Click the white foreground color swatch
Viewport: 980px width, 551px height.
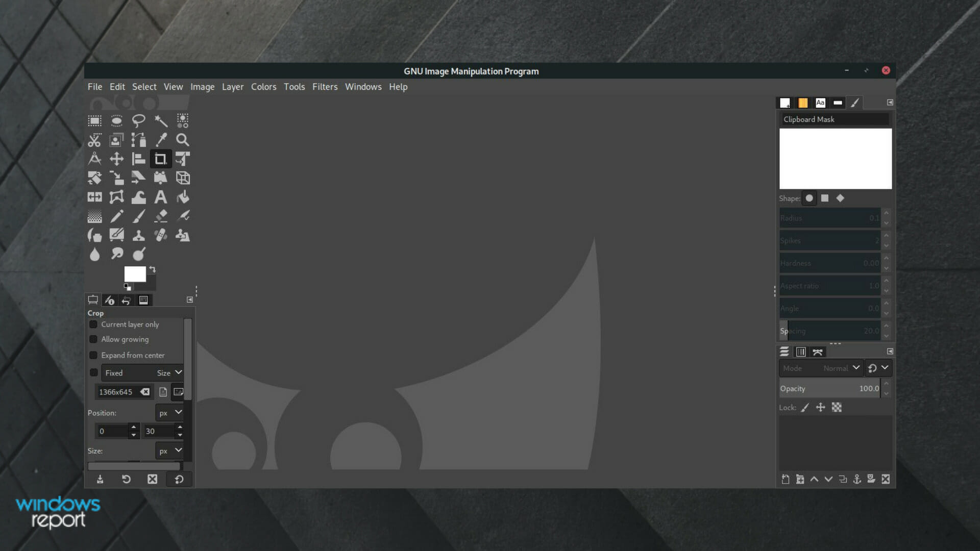point(135,274)
